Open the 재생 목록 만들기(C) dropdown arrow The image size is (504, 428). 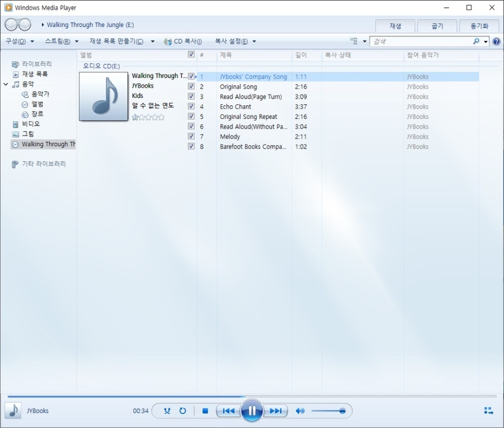click(x=153, y=41)
